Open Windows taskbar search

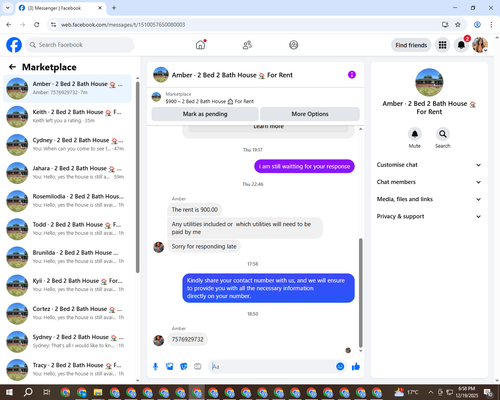click(x=28, y=392)
